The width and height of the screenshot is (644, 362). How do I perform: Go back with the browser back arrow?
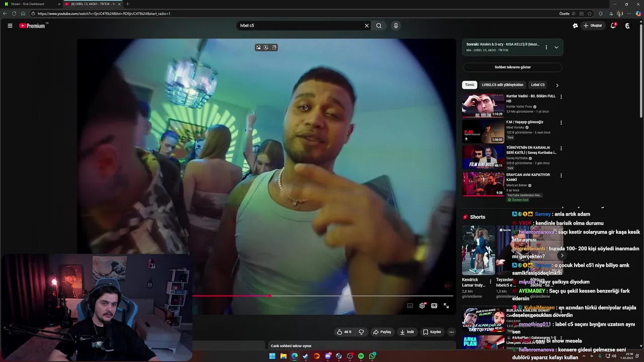5,14
